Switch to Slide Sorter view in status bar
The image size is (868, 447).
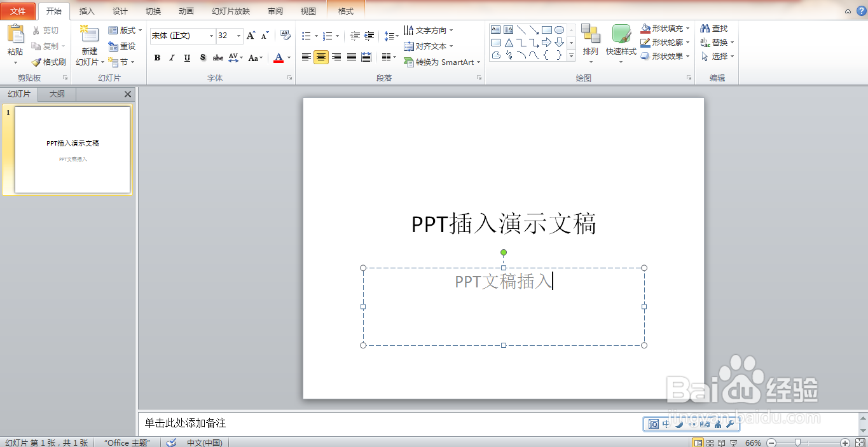[710, 443]
